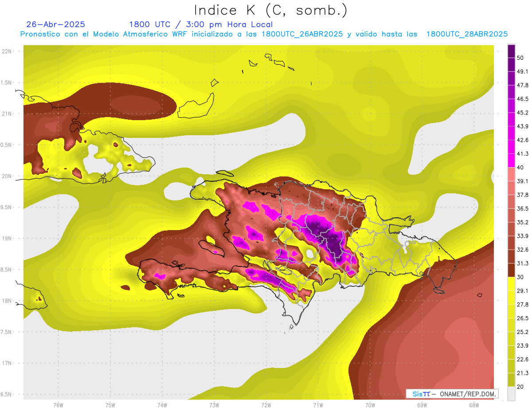
Task: Click the "22.6" color bar label
Action: coord(523,360)
